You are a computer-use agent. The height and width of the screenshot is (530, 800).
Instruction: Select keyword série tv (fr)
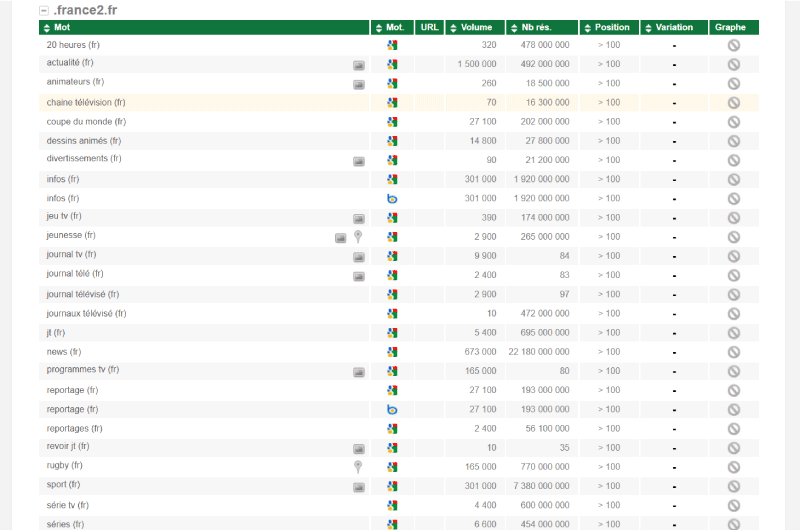point(67,506)
